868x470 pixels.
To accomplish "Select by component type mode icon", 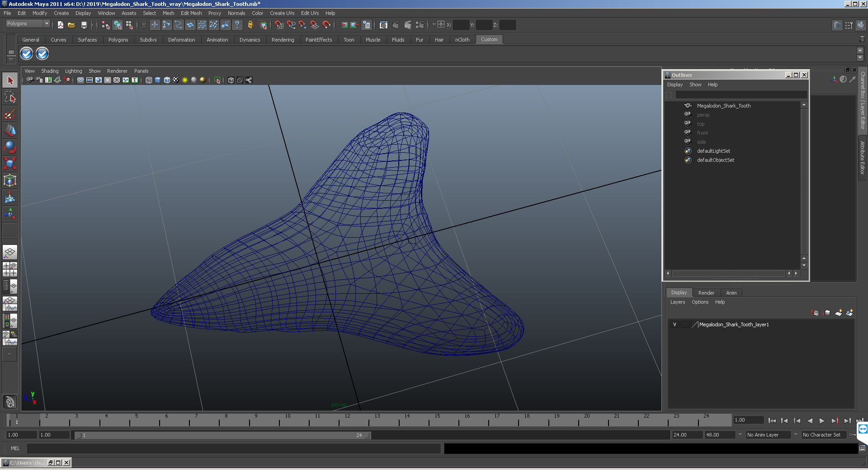I will point(129,25).
